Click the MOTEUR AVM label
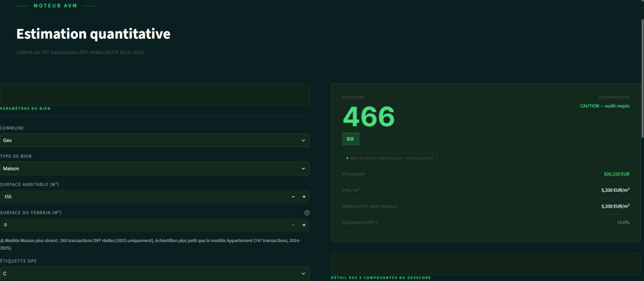644x281 pixels. coord(57,6)
